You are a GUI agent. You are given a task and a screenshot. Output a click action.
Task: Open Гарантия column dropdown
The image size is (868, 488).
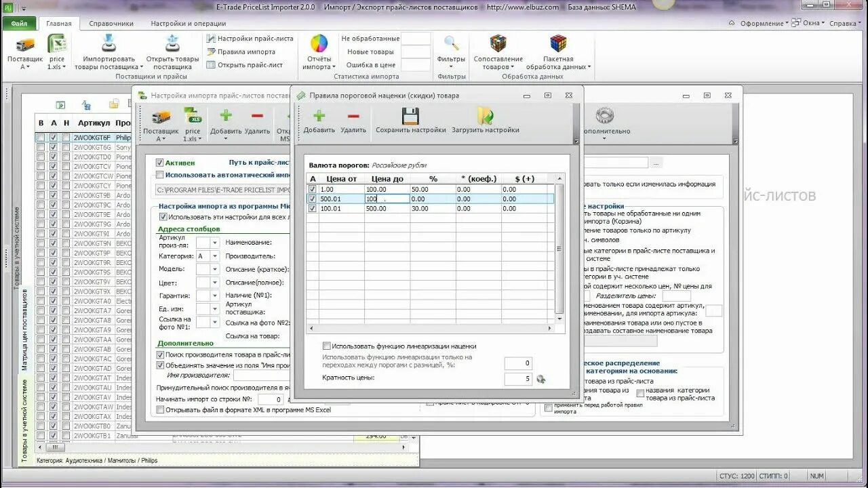(215, 296)
